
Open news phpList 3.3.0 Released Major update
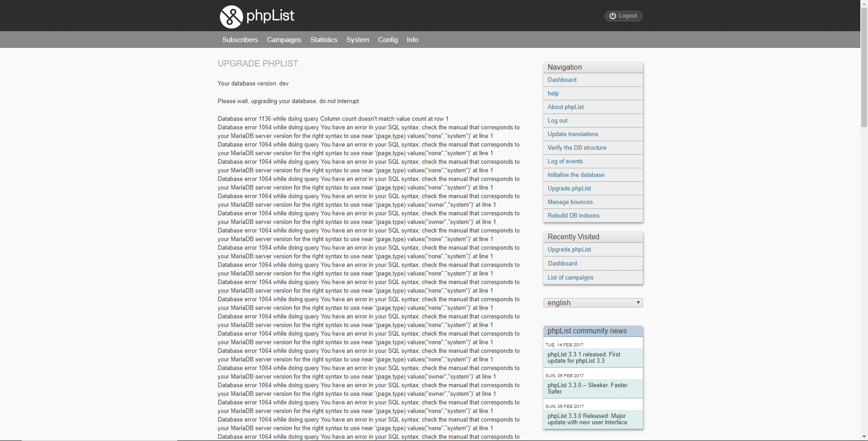pyautogui.click(x=593, y=419)
